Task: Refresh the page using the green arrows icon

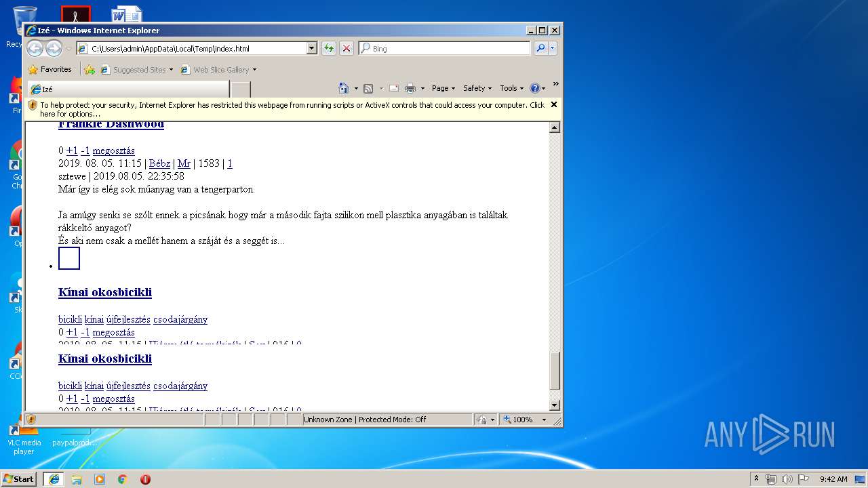Action: [328, 48]
